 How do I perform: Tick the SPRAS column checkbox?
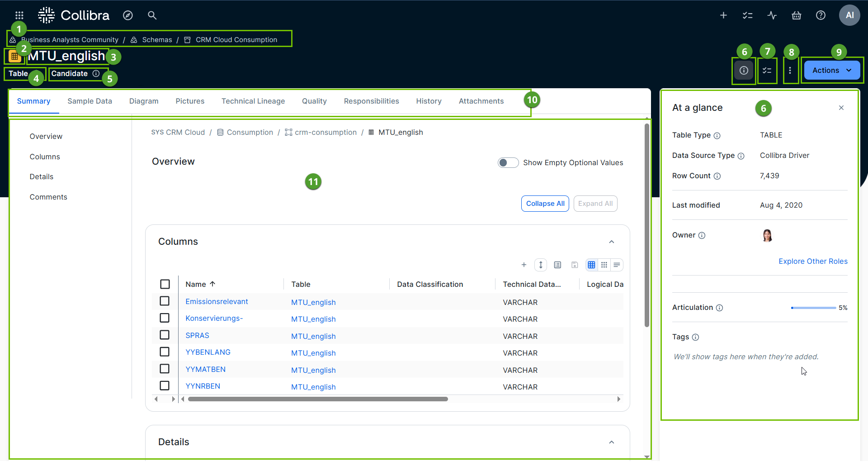click(x=165, y=335)
